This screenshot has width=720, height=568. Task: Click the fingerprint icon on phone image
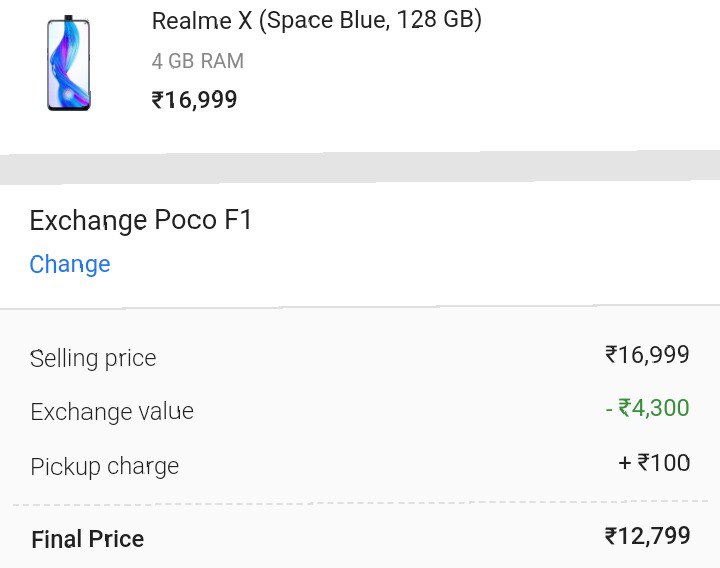(x=68, y=95)
